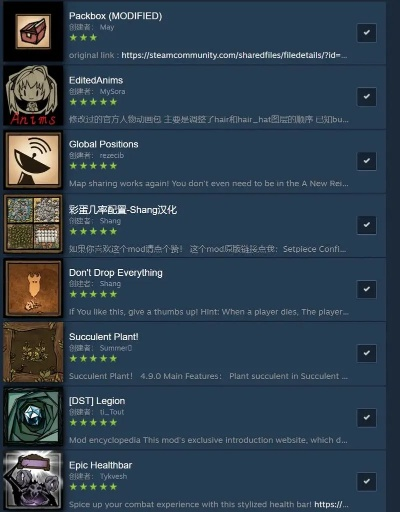The height and width of the screenshot is (512, 400).
Task: Click the author name rezecib
Action: [x=112, y=155]
